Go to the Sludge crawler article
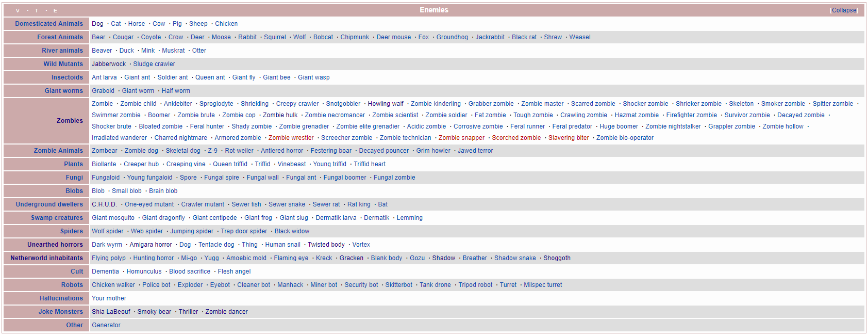This screenshot has height=336, width=868. click(154, 64)
